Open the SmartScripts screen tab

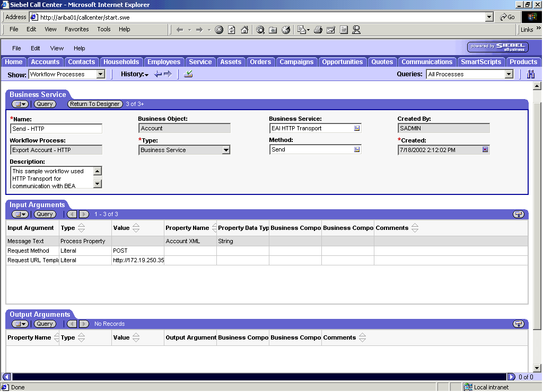pyautogui.click(x=480, y=62)
